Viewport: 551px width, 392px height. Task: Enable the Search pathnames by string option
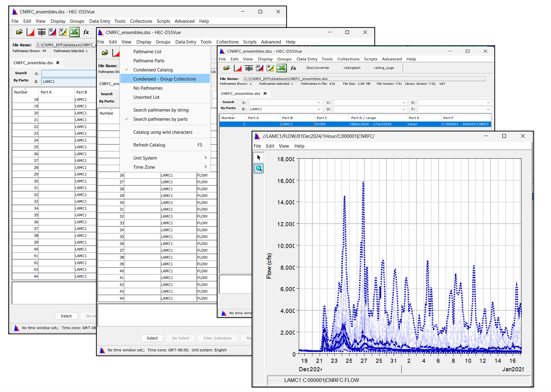pyautogui.click(x=160, y=110)
